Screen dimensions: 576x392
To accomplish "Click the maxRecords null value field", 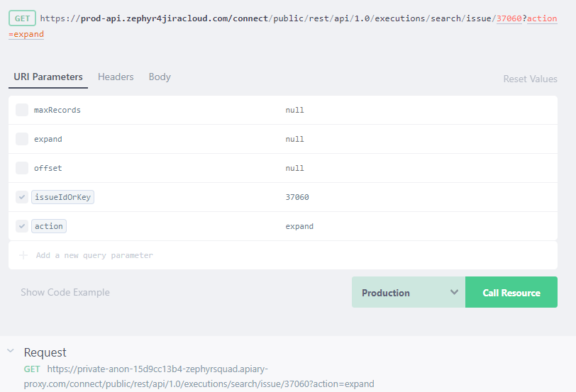I will [x=294, y=110].
